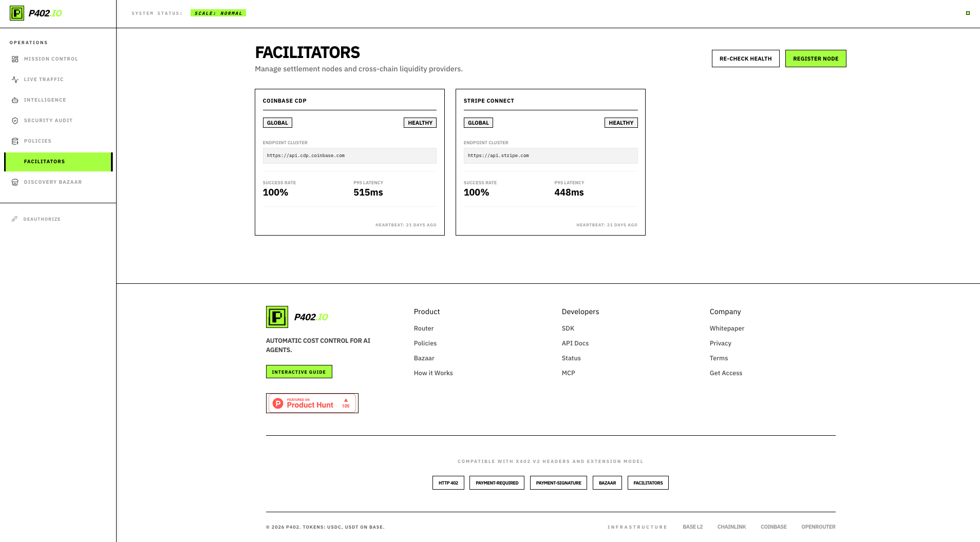
Task: Click the Deauthorize unlink icon
Action: click(x=14, y=219)
